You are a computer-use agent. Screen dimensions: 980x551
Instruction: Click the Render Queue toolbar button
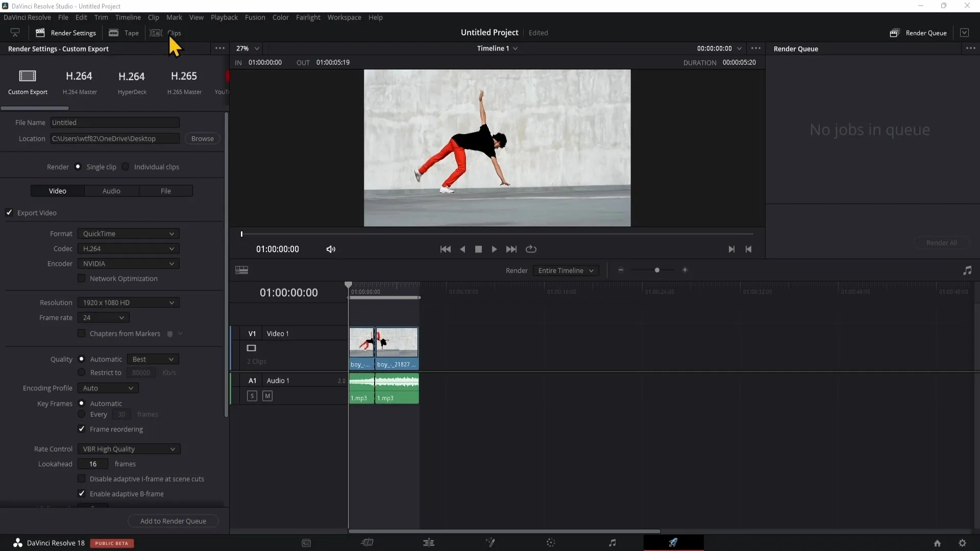(918, 33)
